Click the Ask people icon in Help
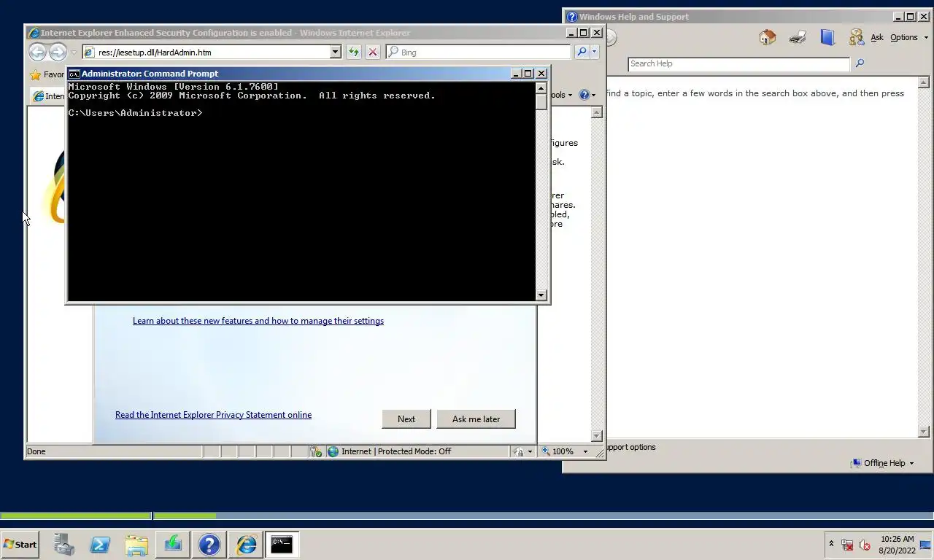The image size is (934, 560). [x=856, y=37]
